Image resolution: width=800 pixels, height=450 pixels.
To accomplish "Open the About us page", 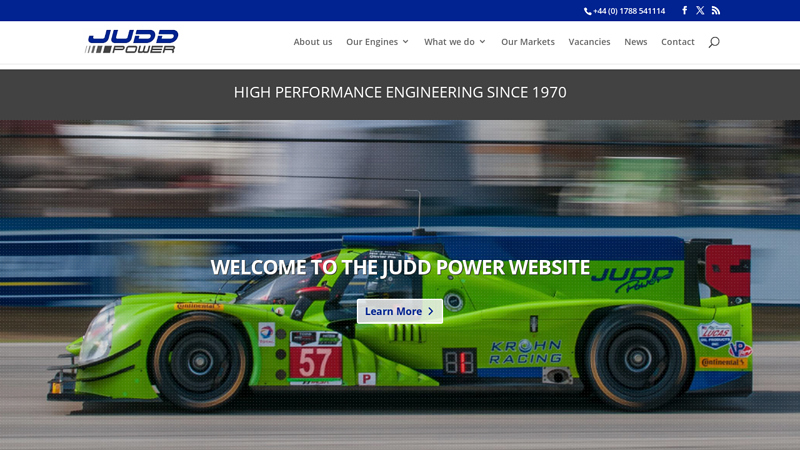I will tap(313, 42).
